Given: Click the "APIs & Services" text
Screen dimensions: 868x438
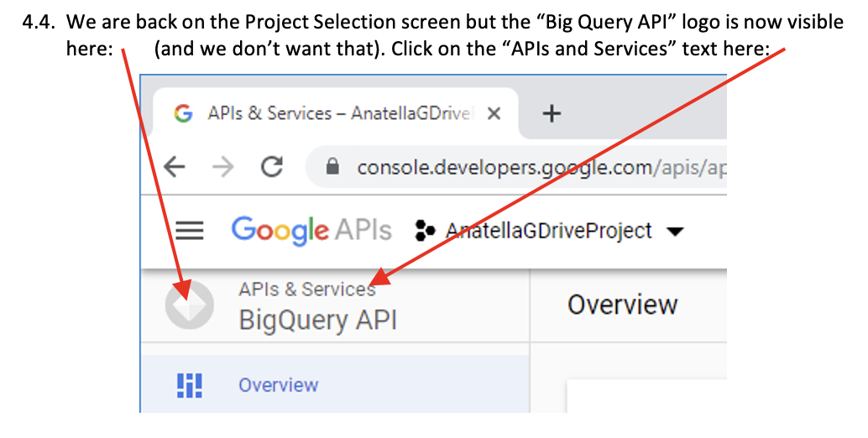Looking at the screenshot, I should click(306, 289).
